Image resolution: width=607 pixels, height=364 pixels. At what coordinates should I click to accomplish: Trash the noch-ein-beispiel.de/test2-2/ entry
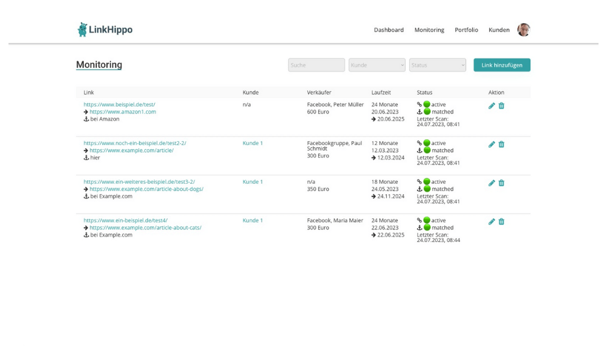tap(501, 144)
